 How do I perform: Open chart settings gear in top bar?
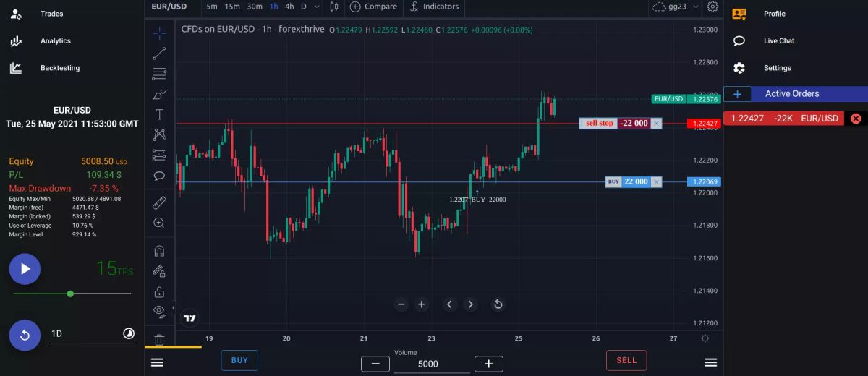tap(712, 7)
